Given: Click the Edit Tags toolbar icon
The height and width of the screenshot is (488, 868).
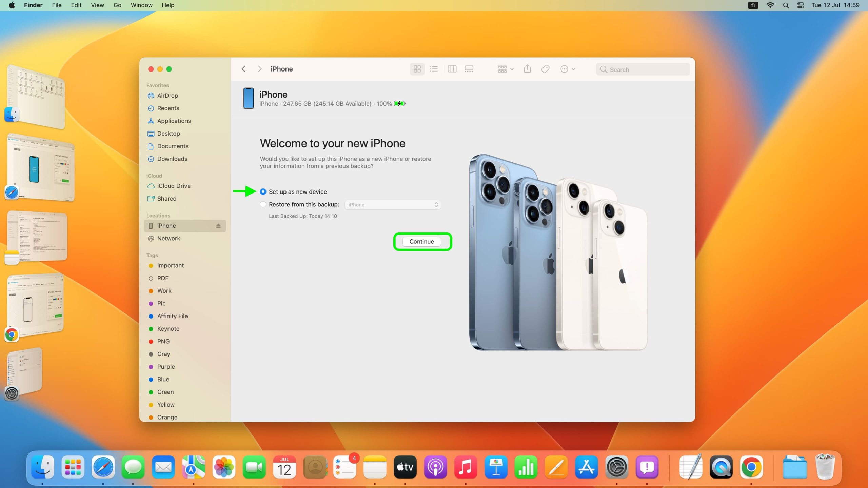Looking at the screenshot, I should [x=545, y=69].
